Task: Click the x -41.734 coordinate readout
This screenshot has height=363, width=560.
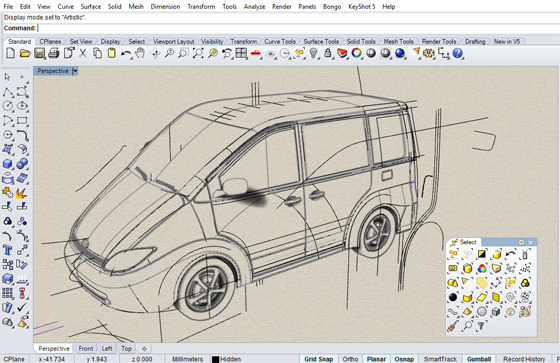Action: click(51, 359)
